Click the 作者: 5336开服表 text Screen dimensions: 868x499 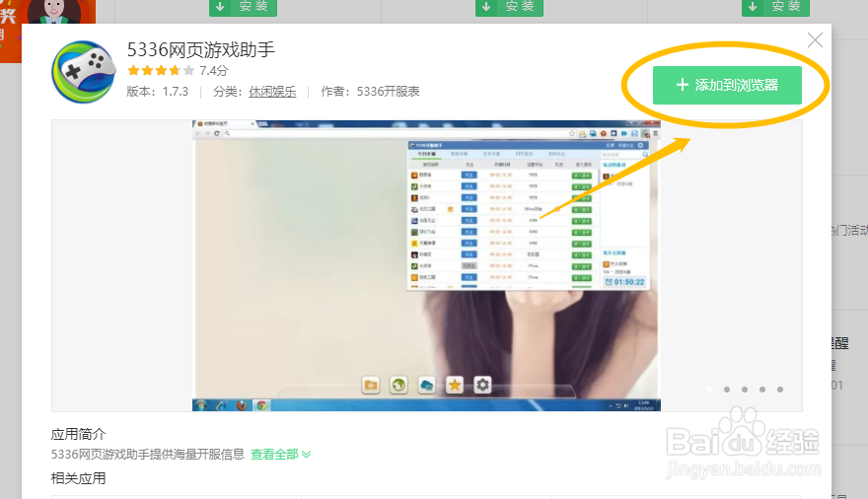370,92
